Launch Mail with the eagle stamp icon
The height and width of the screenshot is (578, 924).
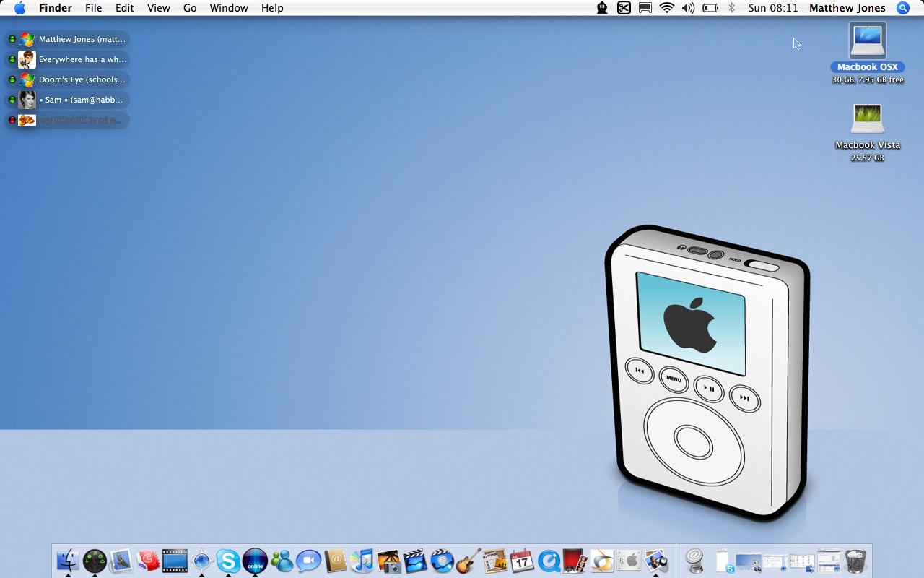[x=121, y=561]
